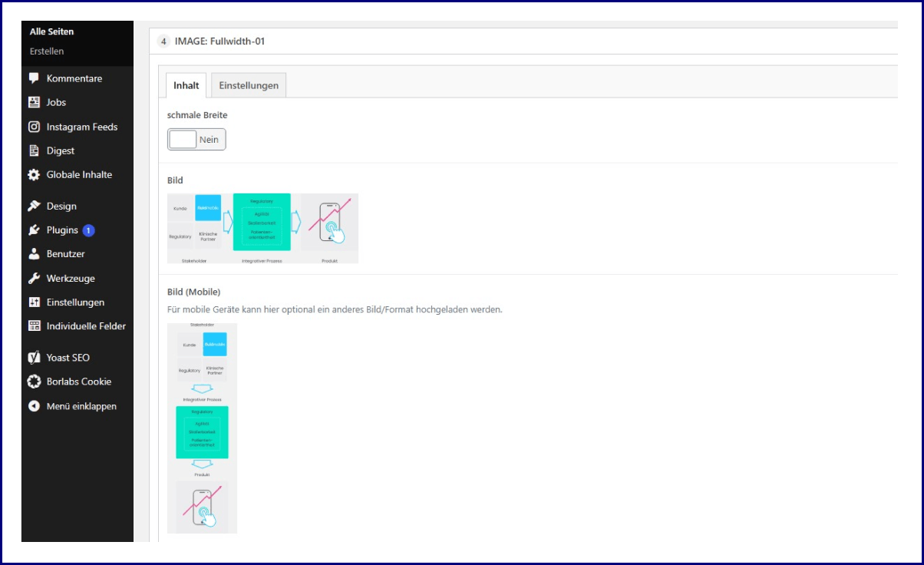Click the Borlabs Cookie icon

click(x=32, y=382)
